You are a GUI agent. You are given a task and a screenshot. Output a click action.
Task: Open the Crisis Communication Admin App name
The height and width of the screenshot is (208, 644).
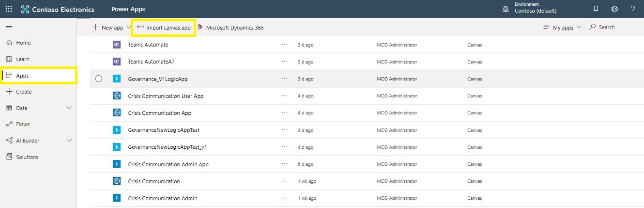(x=168, y=164)
